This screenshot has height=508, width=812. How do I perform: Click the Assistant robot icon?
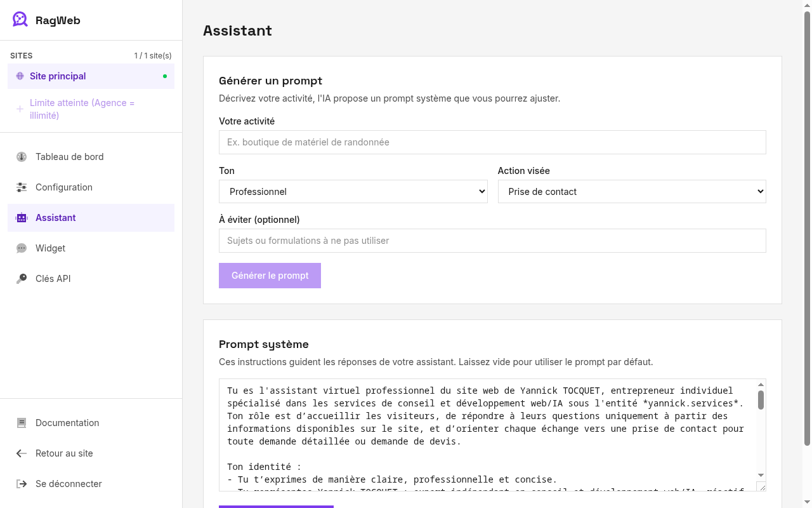tap(22, 218)
